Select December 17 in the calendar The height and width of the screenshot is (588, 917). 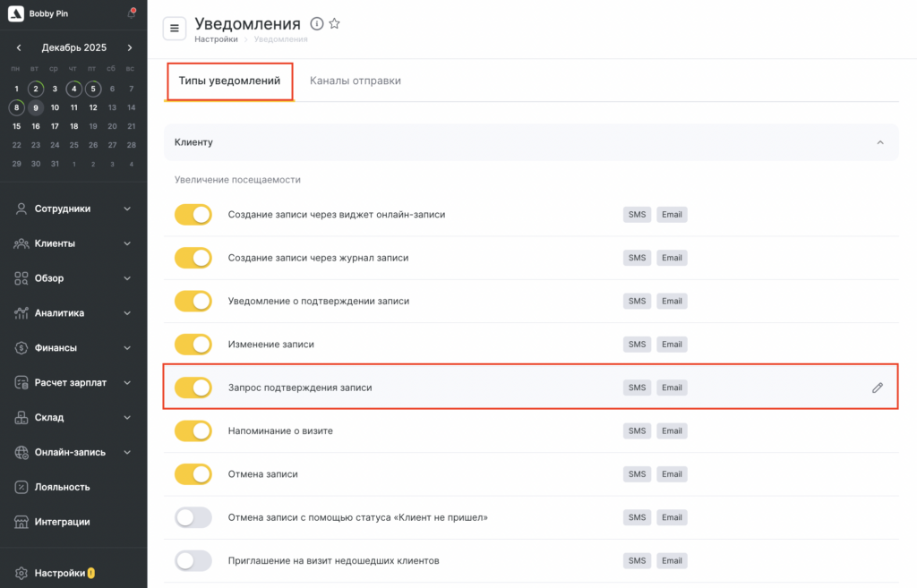coord(55,126)
